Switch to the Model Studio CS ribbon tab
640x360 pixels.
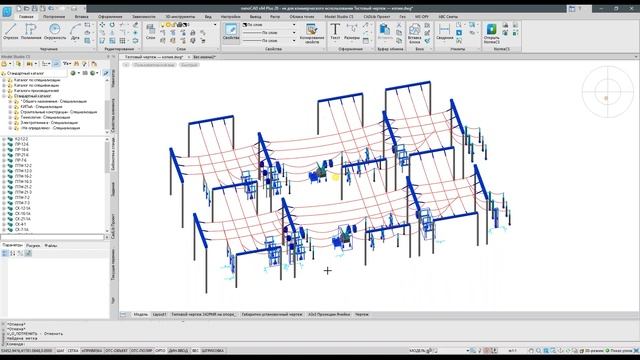[x=339, y=17]
